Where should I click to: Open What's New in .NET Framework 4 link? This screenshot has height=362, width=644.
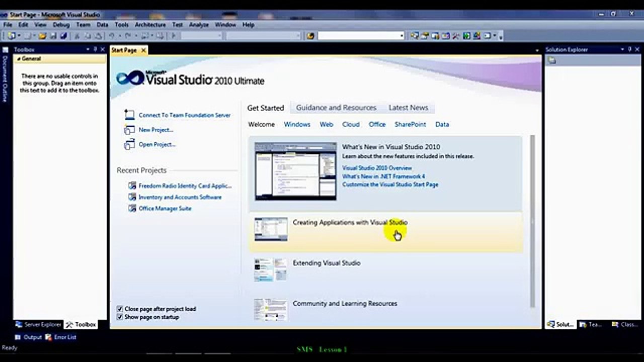[383, 176]
